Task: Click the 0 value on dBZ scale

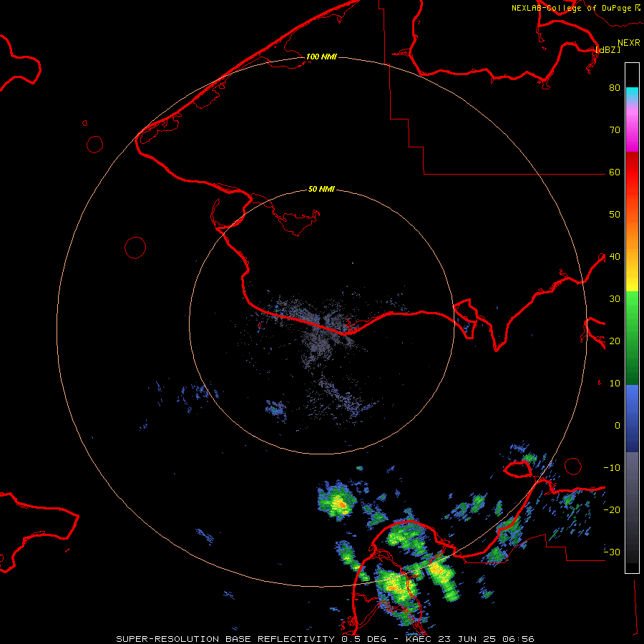Action: pos(618,426)
